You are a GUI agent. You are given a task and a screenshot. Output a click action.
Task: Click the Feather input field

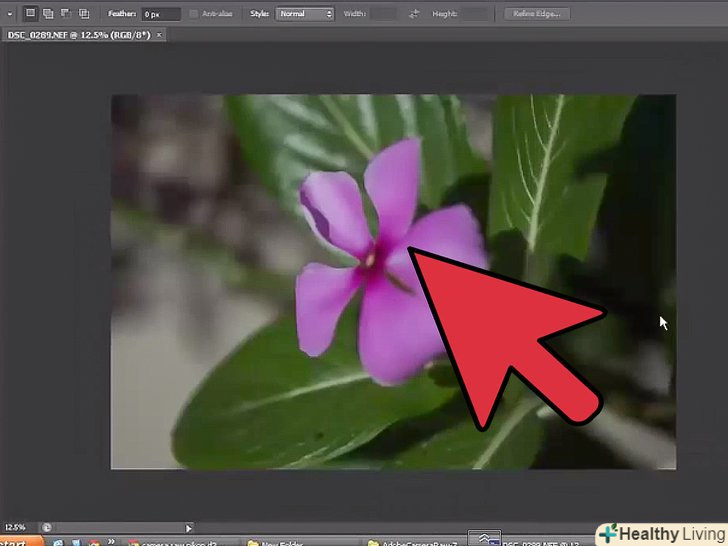click(160, 14)
